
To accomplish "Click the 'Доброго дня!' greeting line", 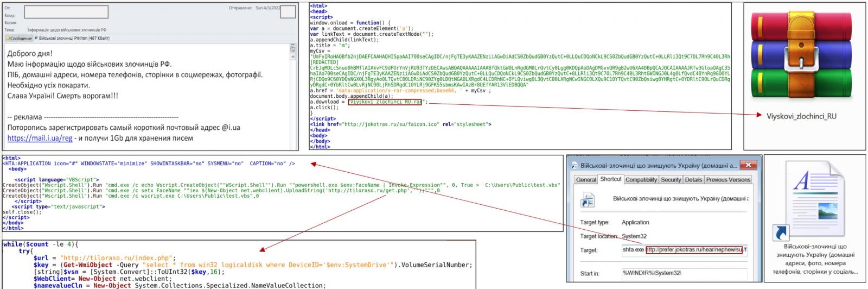I will click(x=30, y=54).
